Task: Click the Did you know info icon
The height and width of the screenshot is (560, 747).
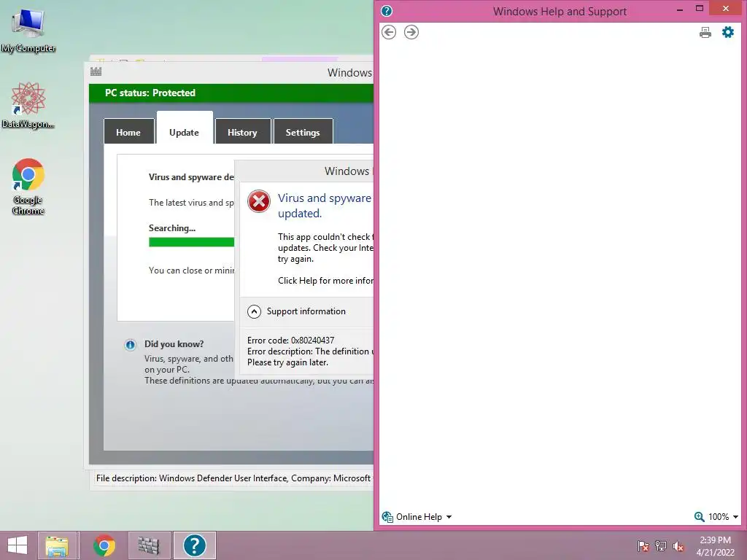Action: (130, 345)
